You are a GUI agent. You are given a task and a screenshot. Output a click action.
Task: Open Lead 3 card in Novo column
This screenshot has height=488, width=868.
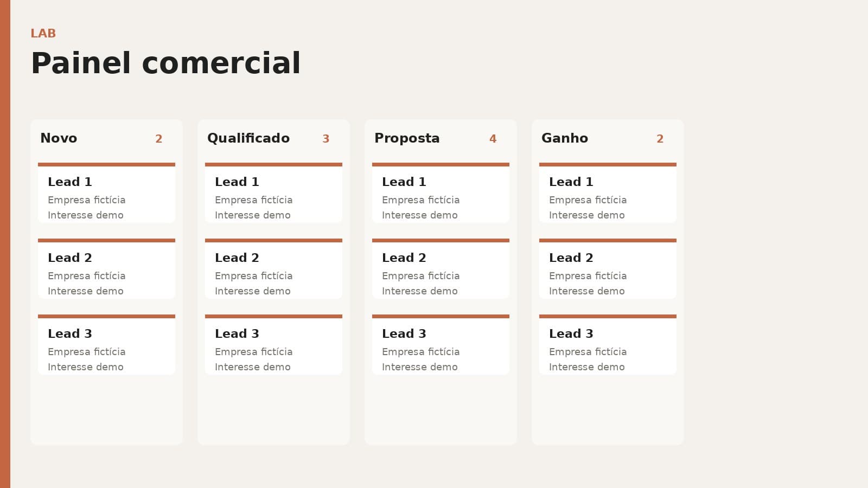tap(106, 344)
